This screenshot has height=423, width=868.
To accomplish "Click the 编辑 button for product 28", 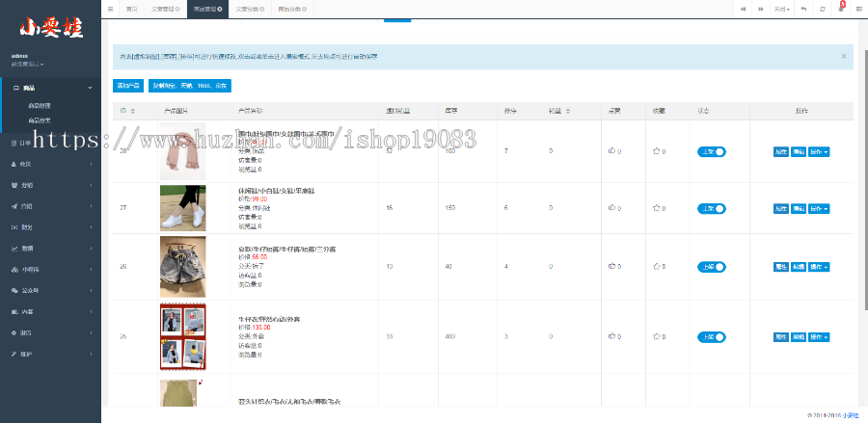I will 799,152.
